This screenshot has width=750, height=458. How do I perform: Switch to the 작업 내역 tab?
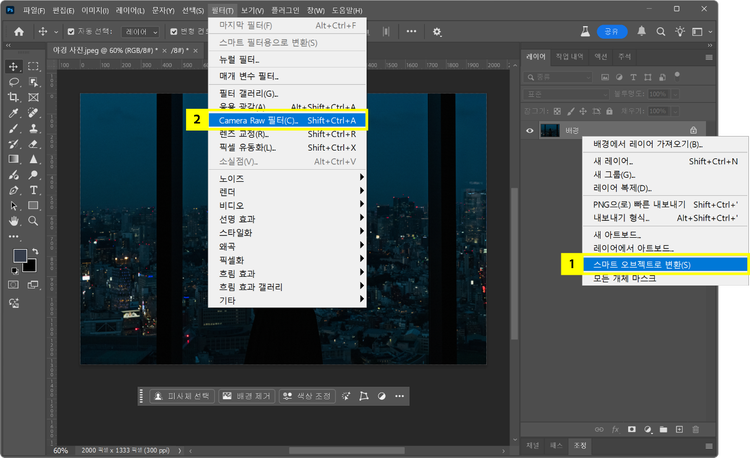[x=569, y=56]
